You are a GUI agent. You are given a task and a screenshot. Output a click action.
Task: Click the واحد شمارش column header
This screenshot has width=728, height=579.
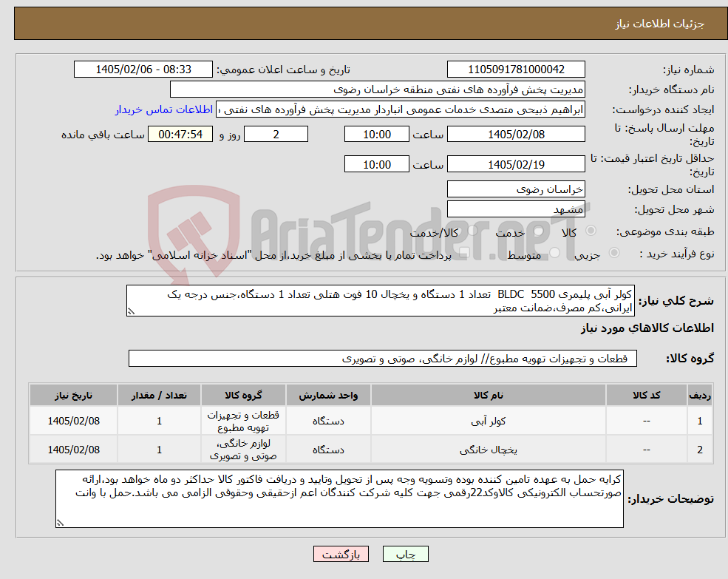tap(328, 395)
